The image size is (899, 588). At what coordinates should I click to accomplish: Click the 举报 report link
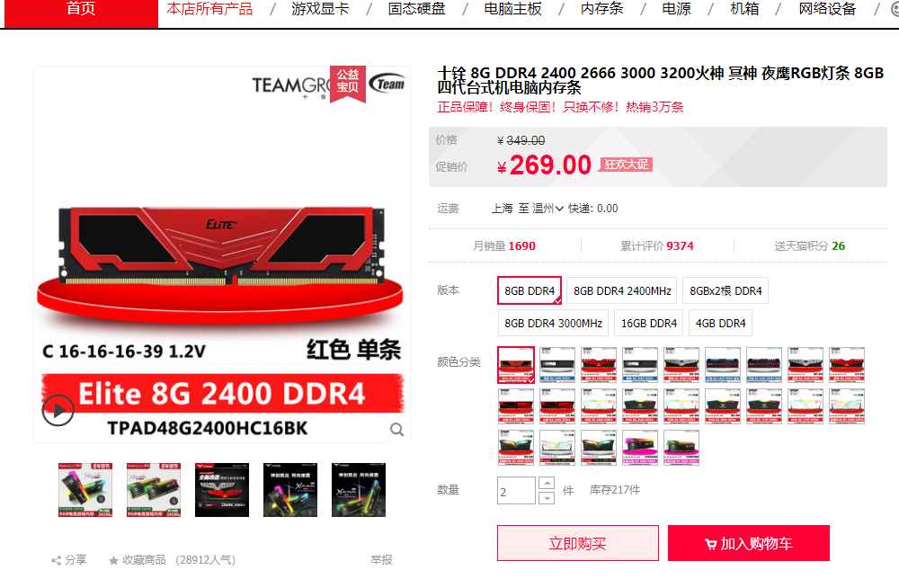[x=381, y=560]
